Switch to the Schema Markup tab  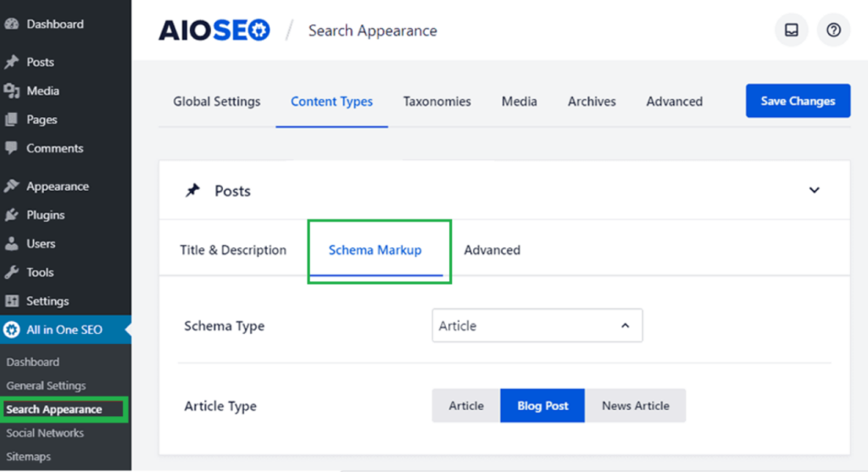(375, 250)
